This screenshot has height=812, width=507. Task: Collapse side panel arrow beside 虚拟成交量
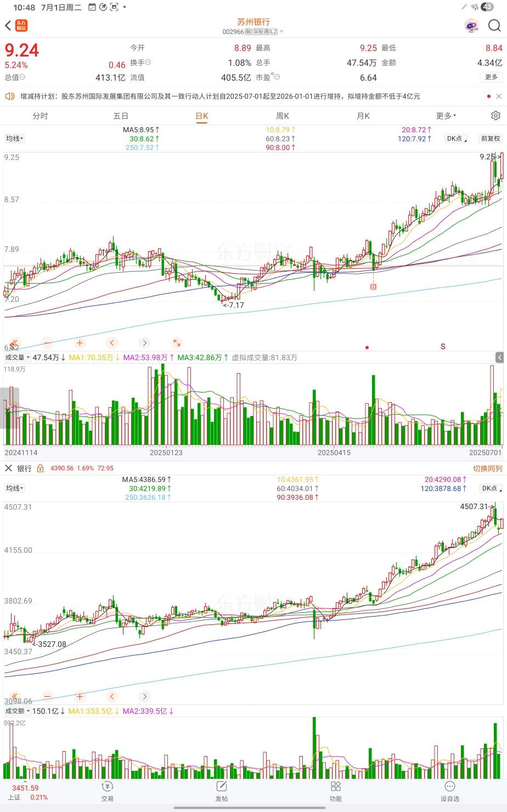[x=499, y=357]
